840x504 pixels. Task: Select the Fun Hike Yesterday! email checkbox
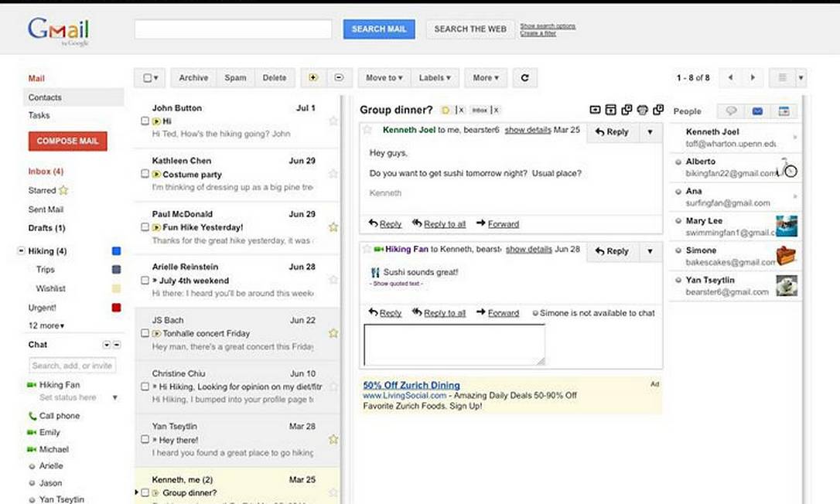point(145,227)
